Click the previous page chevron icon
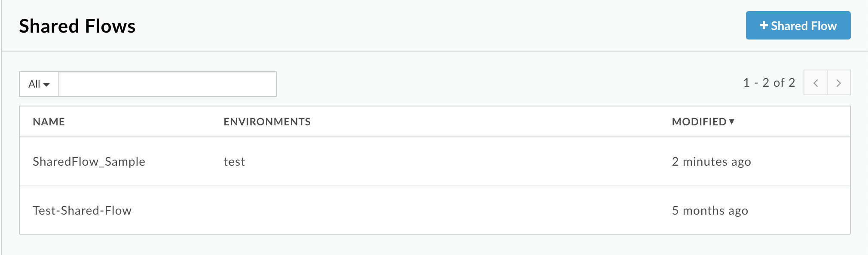The height and width of the screenshot is (255, 868). (x=816, y=83)
